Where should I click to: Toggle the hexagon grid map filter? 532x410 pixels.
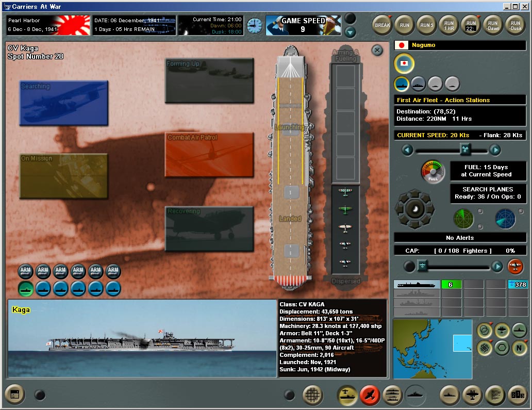point(502,348)
